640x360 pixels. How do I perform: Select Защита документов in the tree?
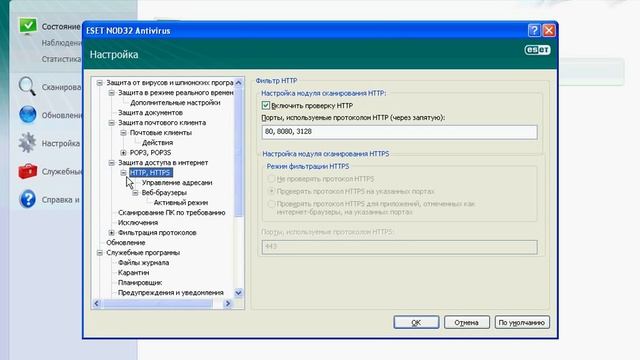150,113
